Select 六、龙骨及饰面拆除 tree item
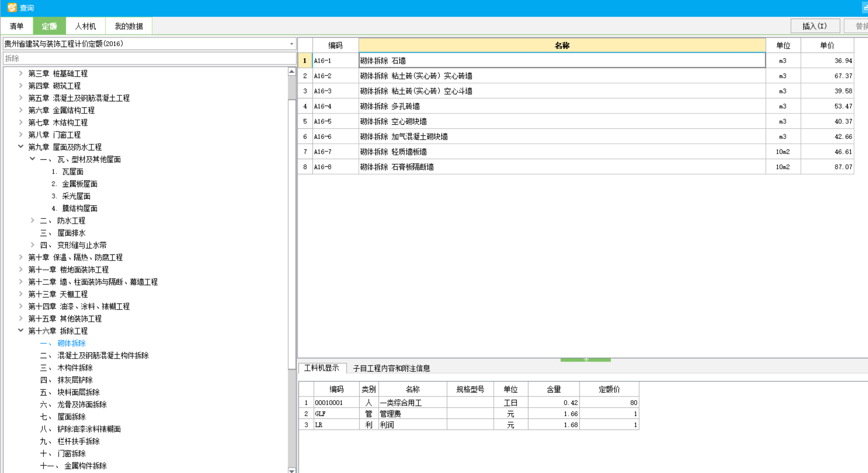This screenshot has height=473, width=868. (73, 404)
